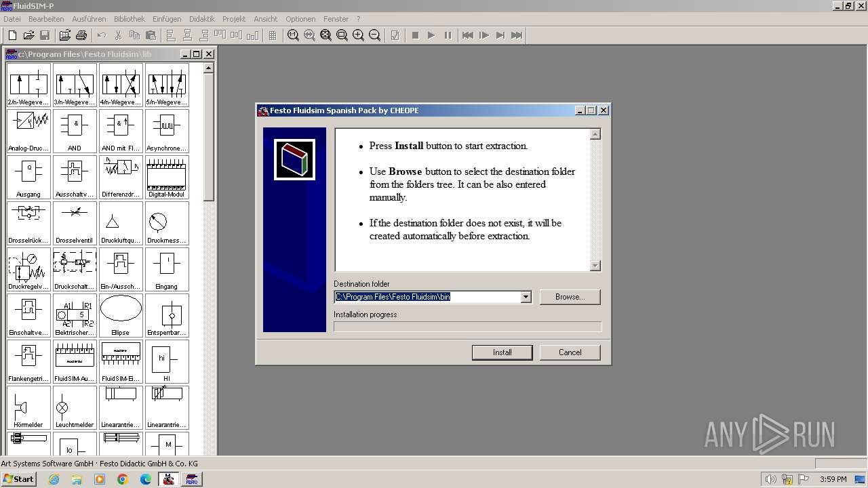Click the Installation progress bar
This screenshot has width=868, height=488.
pos(467,327)
